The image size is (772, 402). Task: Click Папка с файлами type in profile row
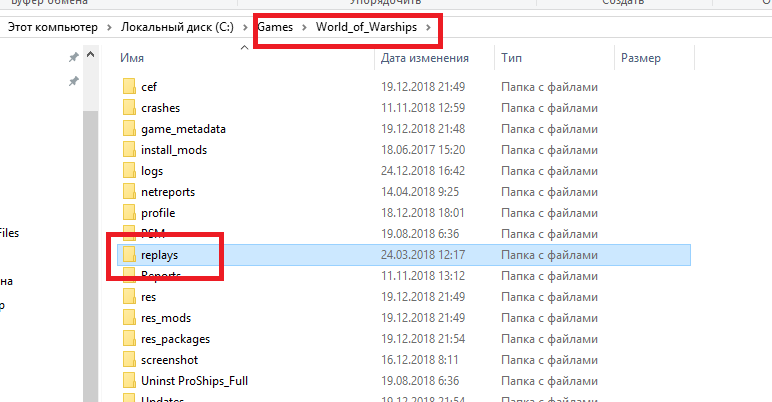point(549,213)
